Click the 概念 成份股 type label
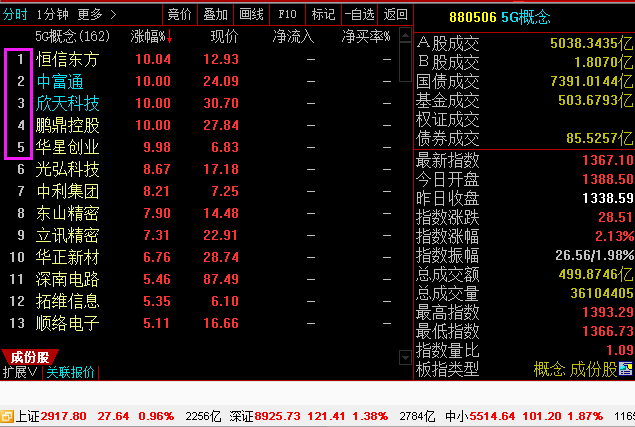635x427 pixels. pyautogui.click(x=575, y=369)
